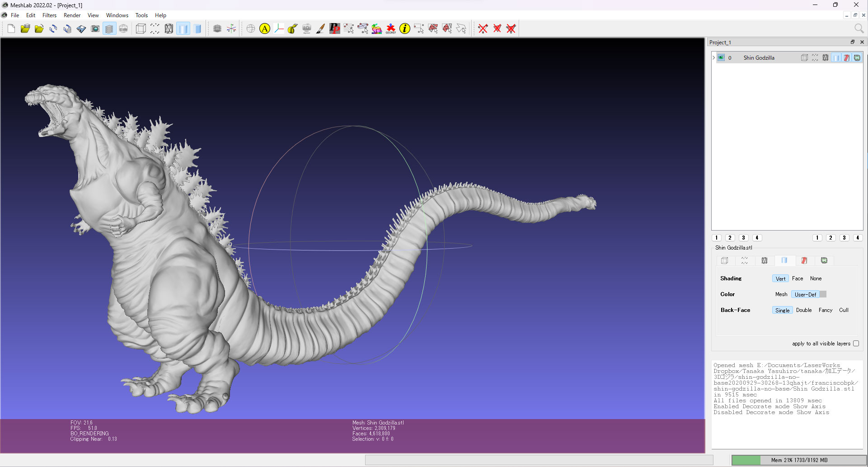The width and height of the screenshot is (868, 467).
Task: Open the wireframe render settings tab
Action: [x=765, y=261]
